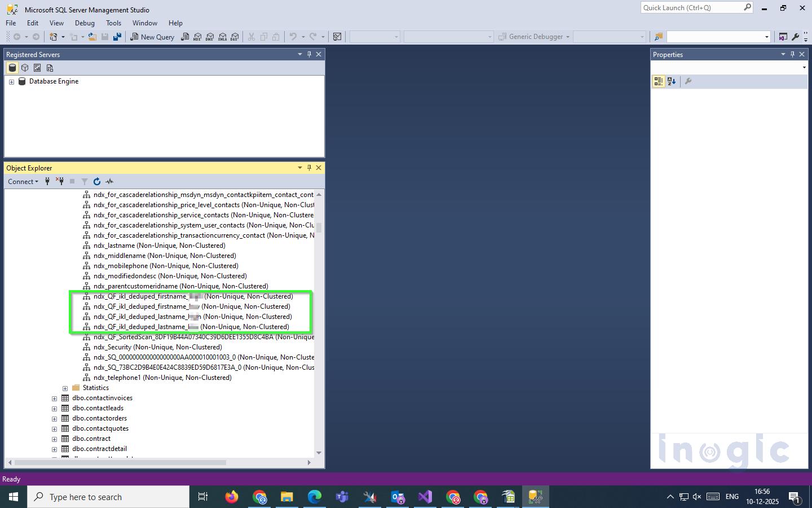The image size is (812, 508).
Task: Toggle auto-hide pin on Registered Servers panel
Action: click(309, 54)
